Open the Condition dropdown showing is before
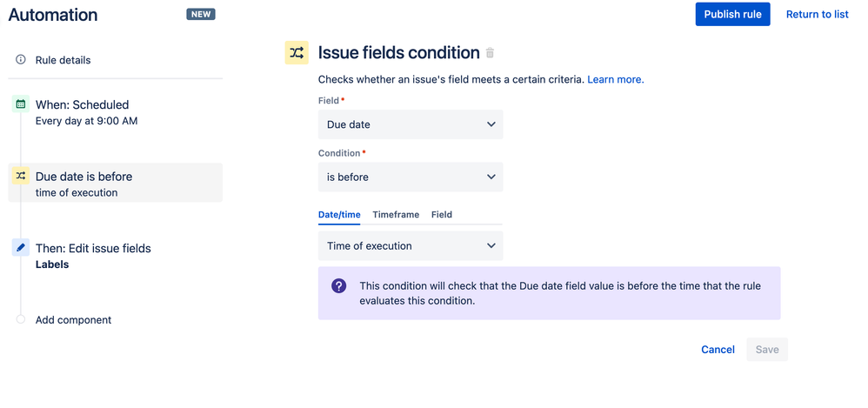Screen dimensions: 868x408 411,177
